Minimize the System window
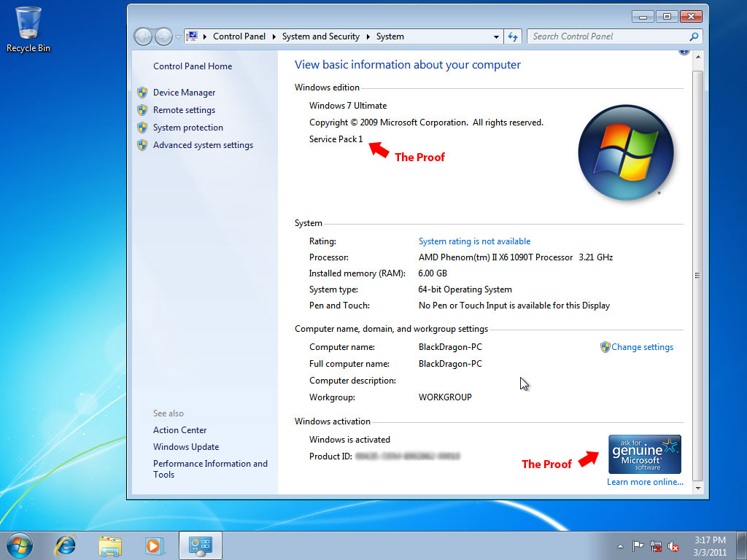Screen dimensions: 747x560 [643, 17]
